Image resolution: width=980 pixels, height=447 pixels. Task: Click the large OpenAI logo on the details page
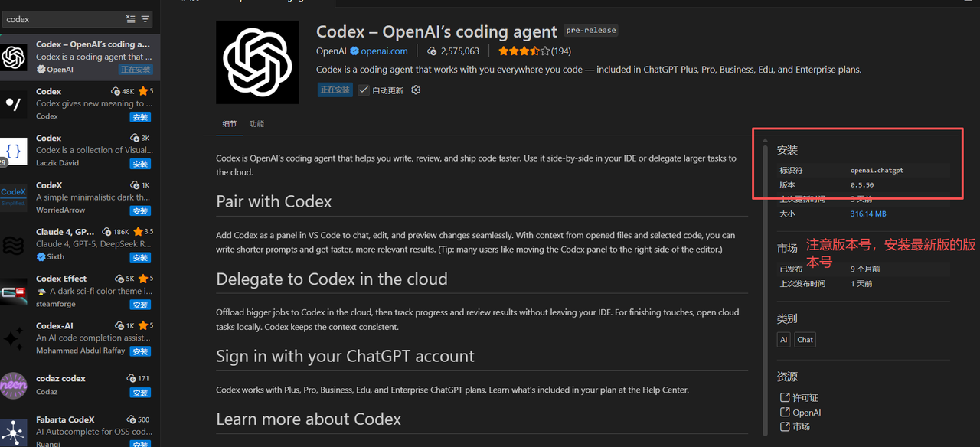point(256,62)
